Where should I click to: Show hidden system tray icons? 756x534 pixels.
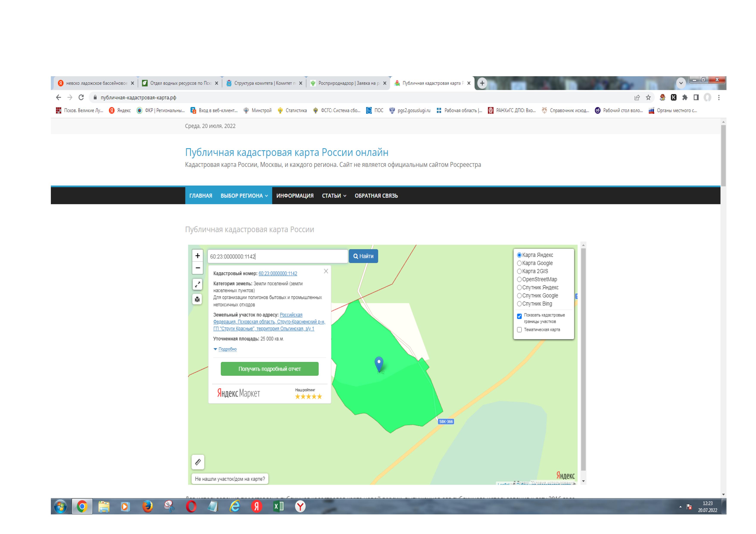[680, 507]
